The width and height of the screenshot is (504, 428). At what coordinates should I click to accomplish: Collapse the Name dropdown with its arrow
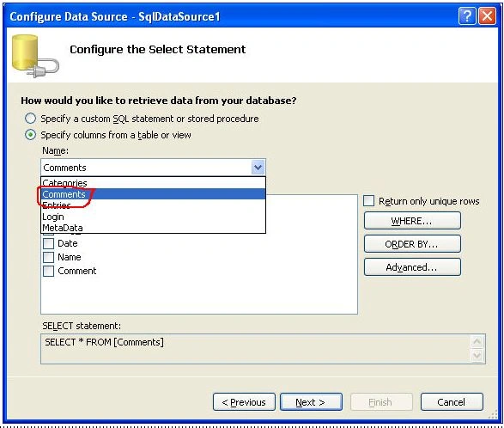(258, 168)
